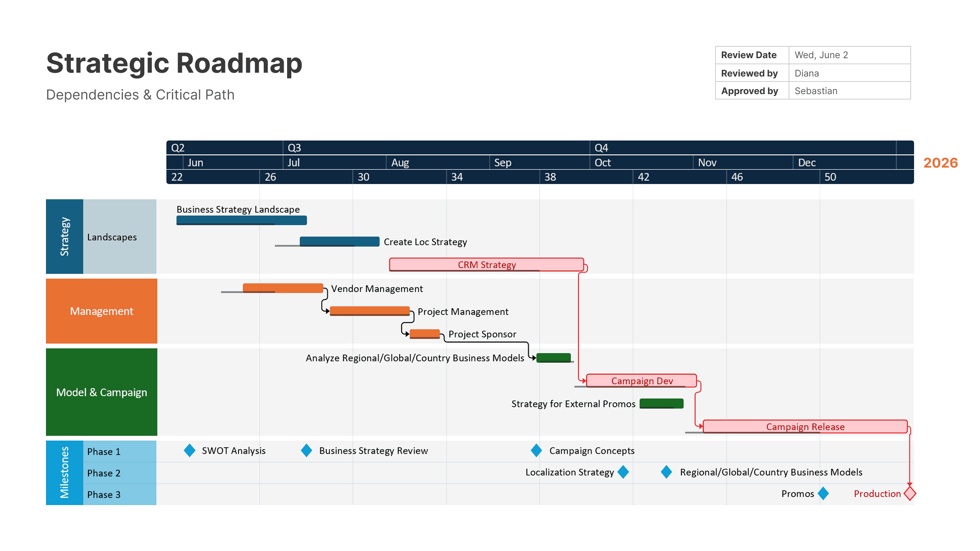Screen dimensions: 980x551
Task: Select the Campaign Dev bar
Action: [641, 381]
